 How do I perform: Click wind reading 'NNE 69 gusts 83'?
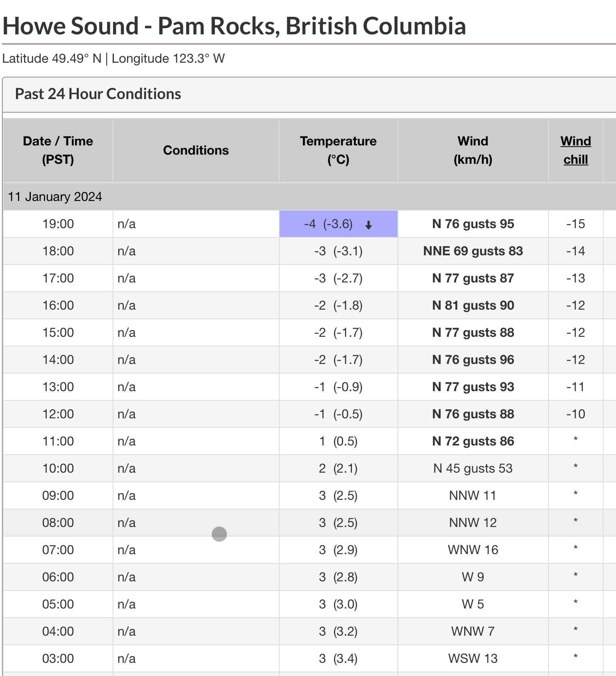coord(473,251)
